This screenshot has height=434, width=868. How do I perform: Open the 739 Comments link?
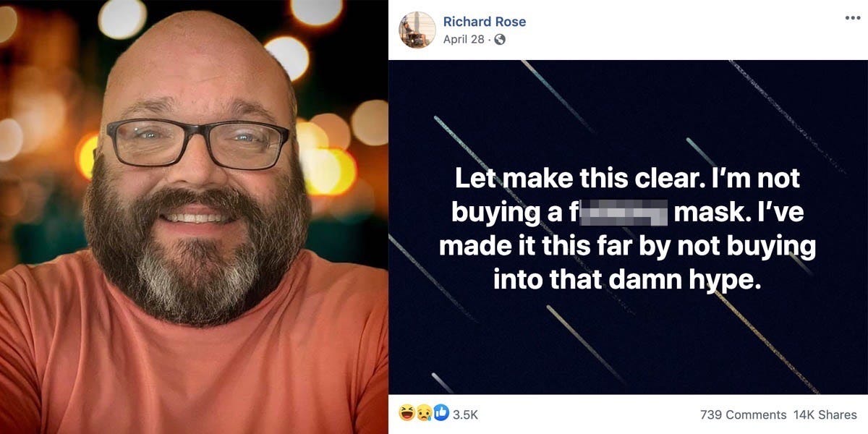coord(743,415)
